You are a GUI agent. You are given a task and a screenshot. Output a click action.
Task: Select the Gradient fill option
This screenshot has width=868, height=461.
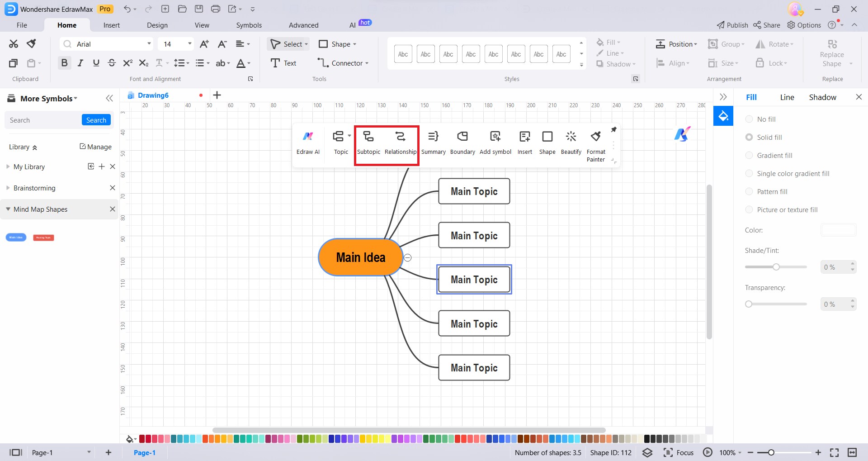[x=769, y=155]
